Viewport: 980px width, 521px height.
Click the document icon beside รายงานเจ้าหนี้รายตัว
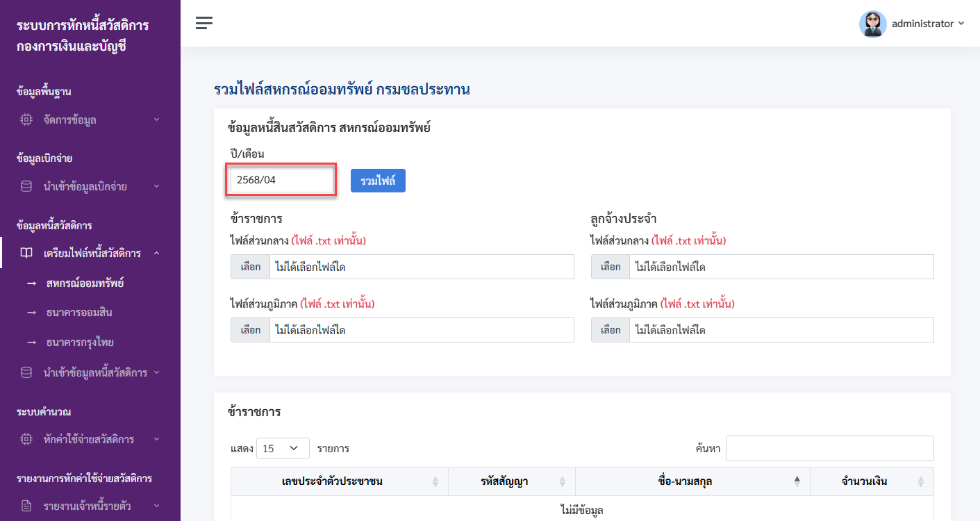click(26, 506)
